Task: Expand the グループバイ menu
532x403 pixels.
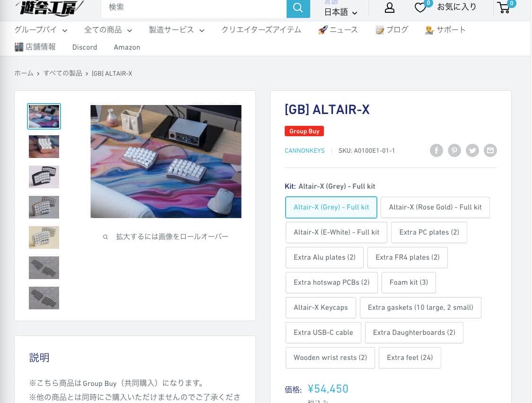Action: pos(41,30)
